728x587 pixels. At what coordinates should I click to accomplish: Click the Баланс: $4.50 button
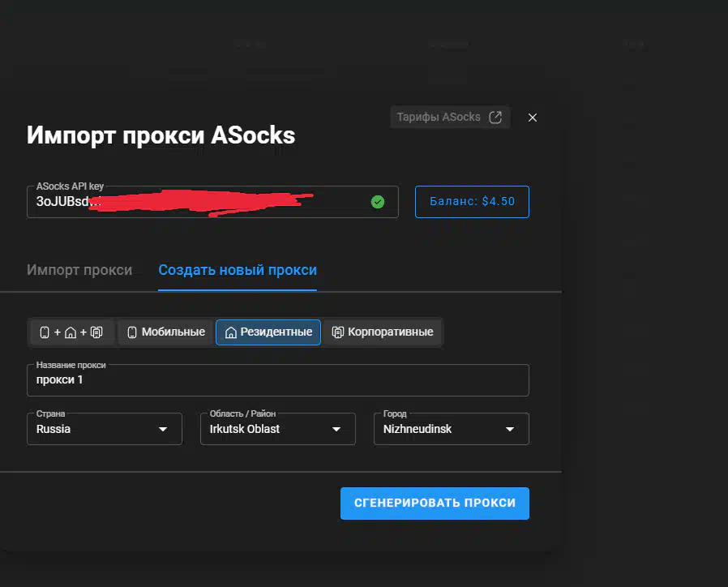pos(472,202)
